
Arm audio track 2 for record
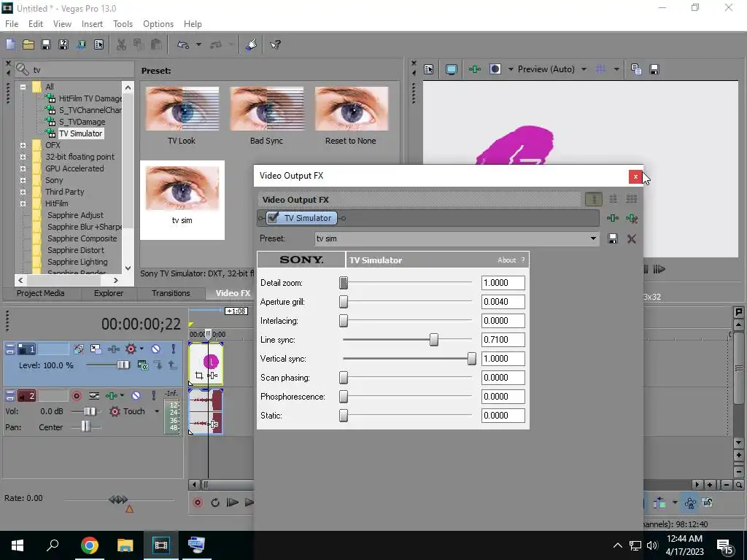pyautogui.click(x=76, y=396)
